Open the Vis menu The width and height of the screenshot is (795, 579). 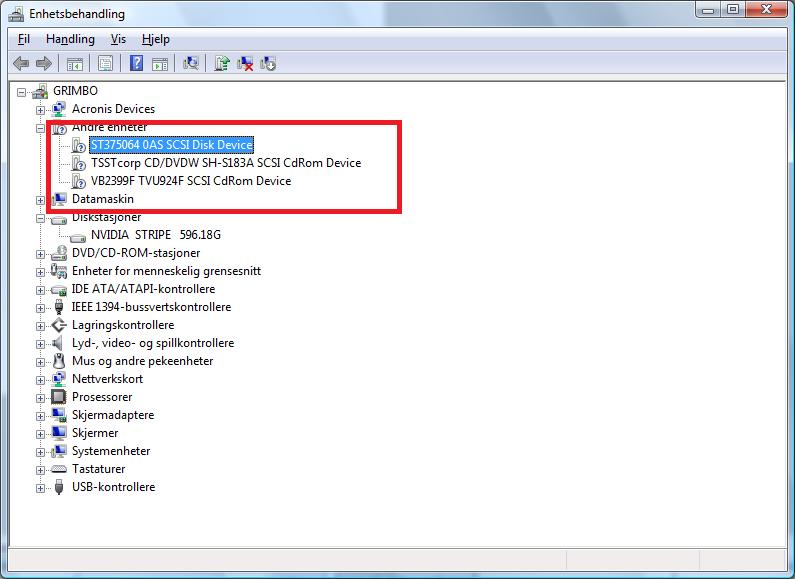point(118,39)
